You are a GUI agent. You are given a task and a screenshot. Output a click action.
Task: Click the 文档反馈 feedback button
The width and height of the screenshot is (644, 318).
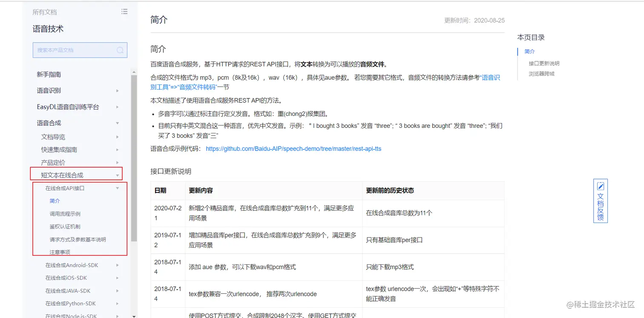[x=601, y=201]
